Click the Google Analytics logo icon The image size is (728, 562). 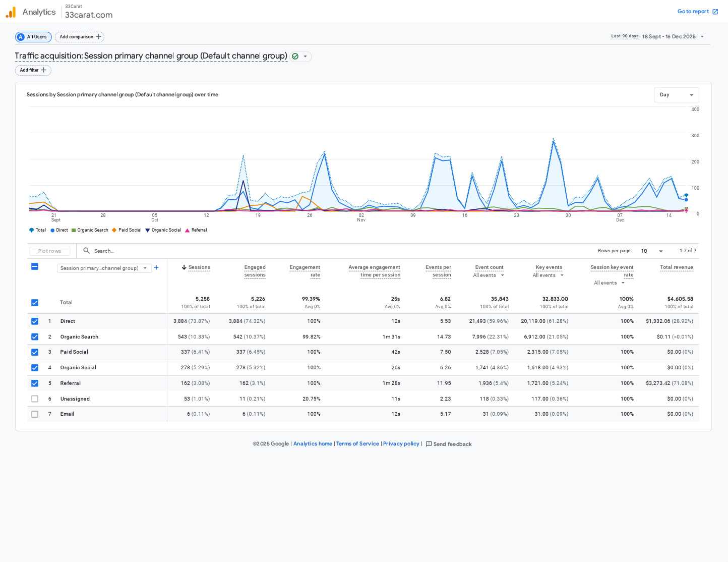11,12
